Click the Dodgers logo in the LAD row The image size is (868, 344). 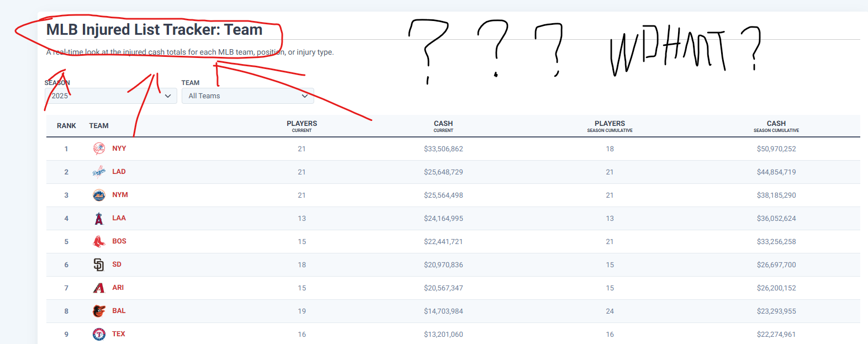tap(99, 172)
